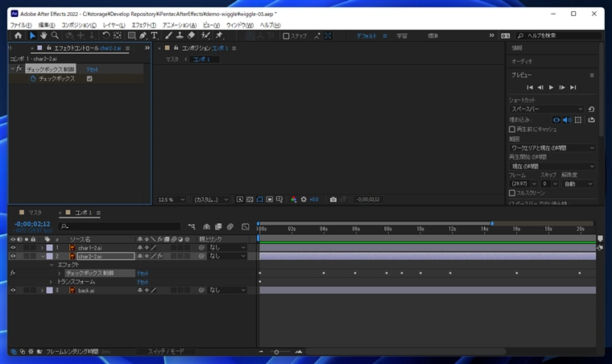The height and width of the screenshot is (364, 612).
Task: Collapse the エフェクト group in timeline
Action: (52, 265)
